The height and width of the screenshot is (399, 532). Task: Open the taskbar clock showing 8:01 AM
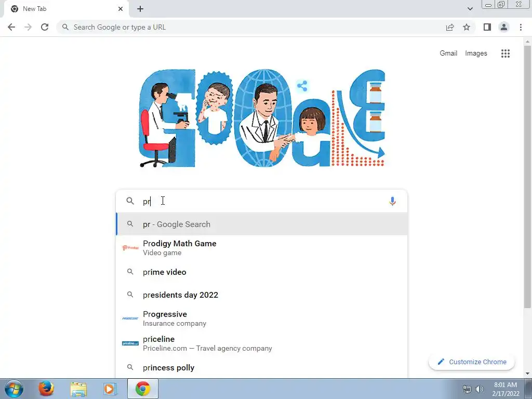pyautogui.click(x=506, y=389)
